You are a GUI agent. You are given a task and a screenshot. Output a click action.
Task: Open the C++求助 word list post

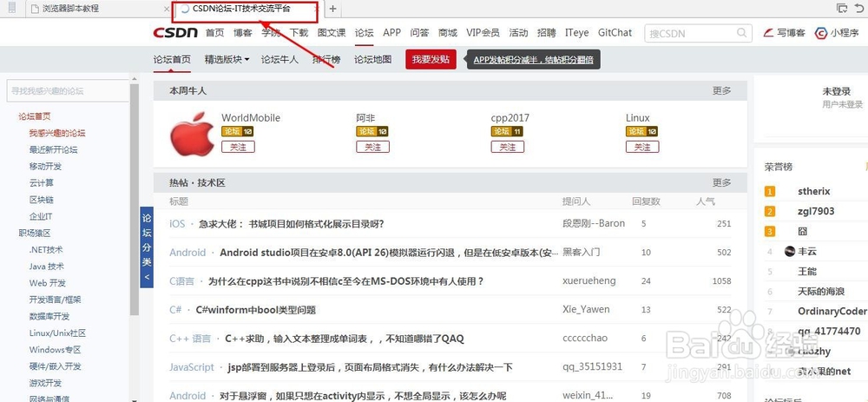pos(345,339)
